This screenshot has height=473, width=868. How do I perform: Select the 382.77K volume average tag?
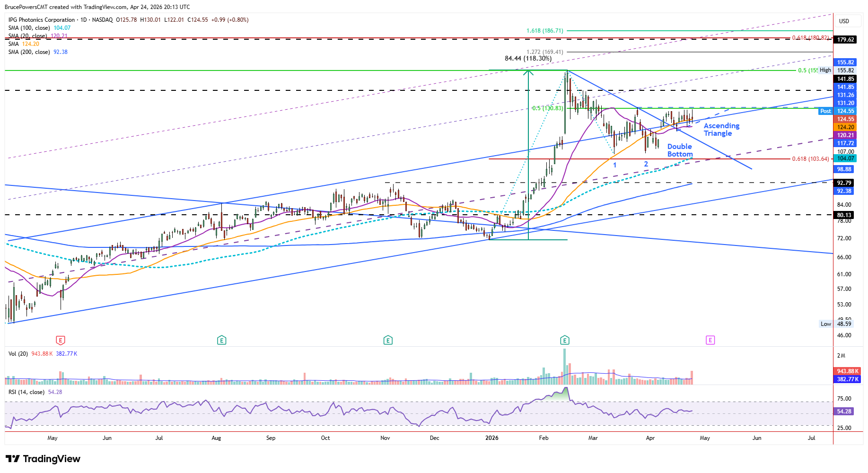tap(847, 379)
